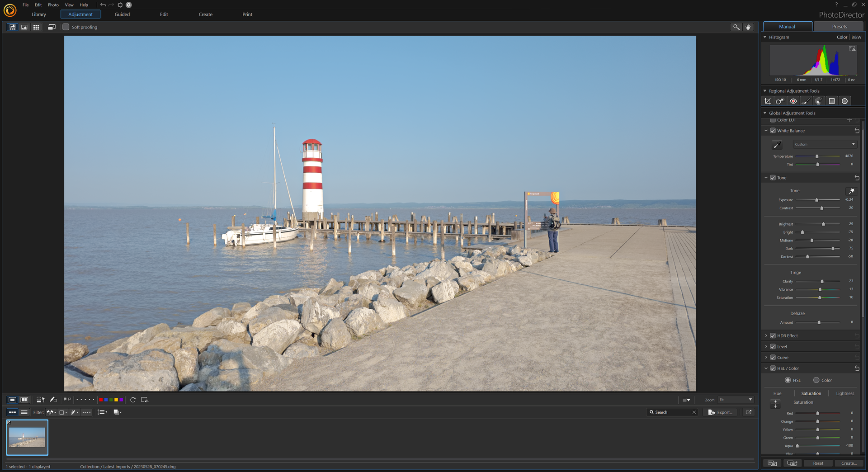Expand the Curve section
This screenshot has width=868, height=472.
(x=766, y=358)
